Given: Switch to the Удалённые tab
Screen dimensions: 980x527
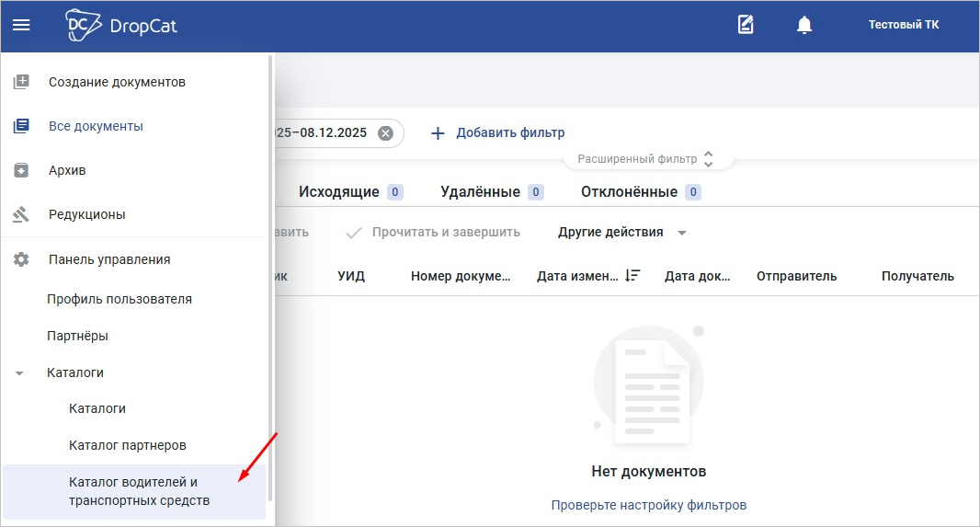Looking at the screenshot, I should click(x=480, y=192).
